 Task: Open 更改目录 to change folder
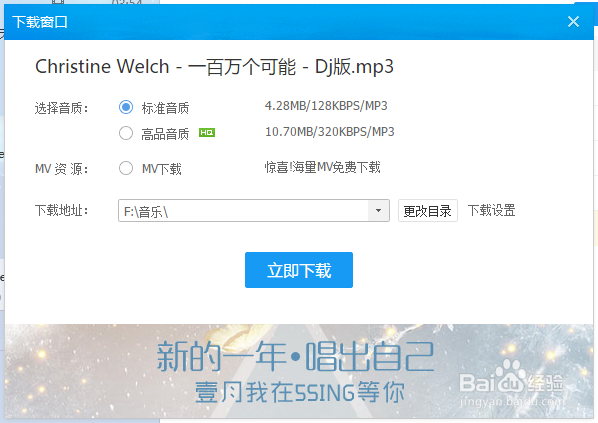(428, 211)
